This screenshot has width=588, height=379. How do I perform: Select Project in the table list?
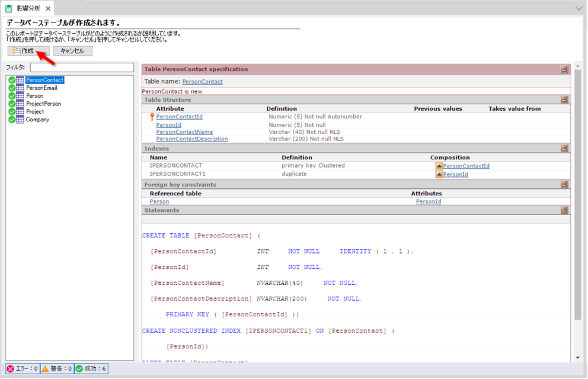[35, 111]
